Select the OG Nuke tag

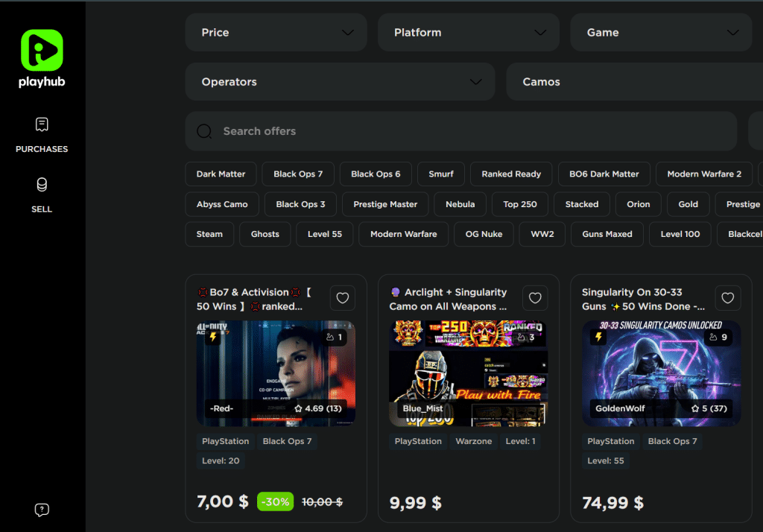[x=484, y=234]
